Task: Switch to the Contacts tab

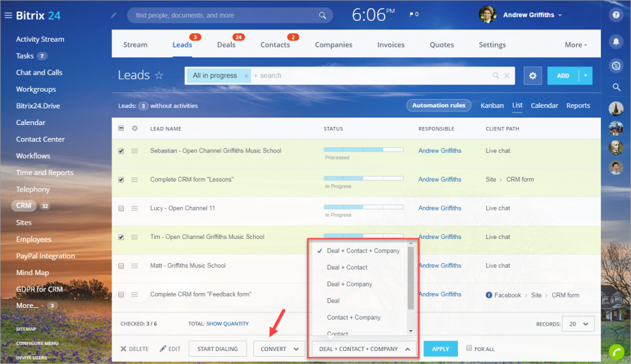Action: coord(275,45)
